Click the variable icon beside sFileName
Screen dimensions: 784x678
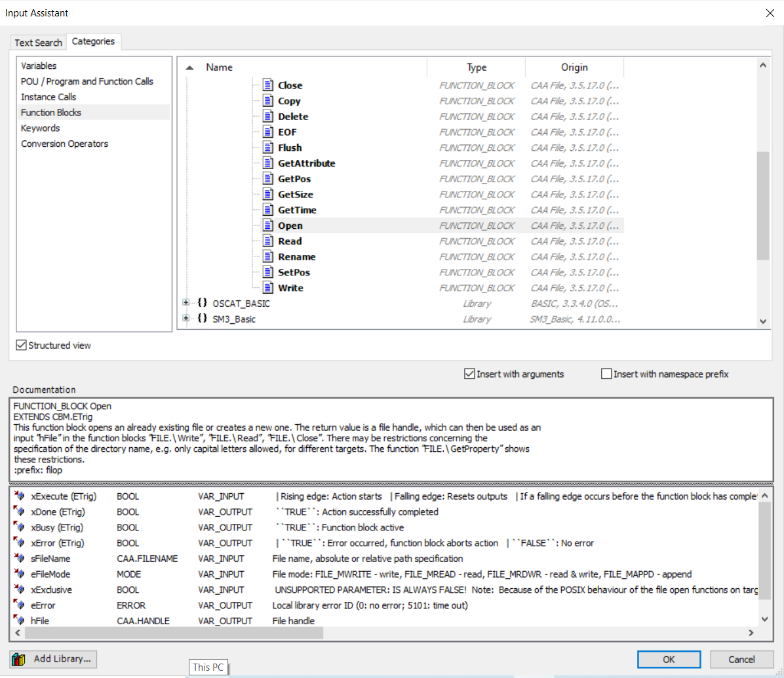(19, 559)
